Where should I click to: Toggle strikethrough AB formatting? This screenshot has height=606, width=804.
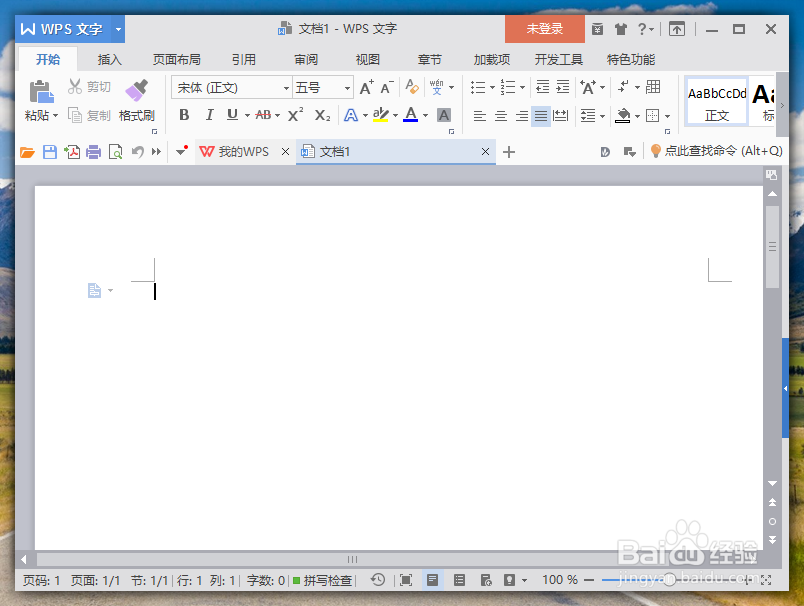[x=263, y=115]
